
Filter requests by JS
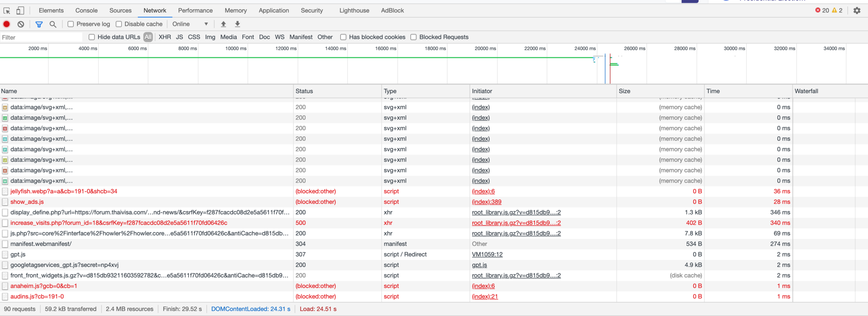pos(180,37)
